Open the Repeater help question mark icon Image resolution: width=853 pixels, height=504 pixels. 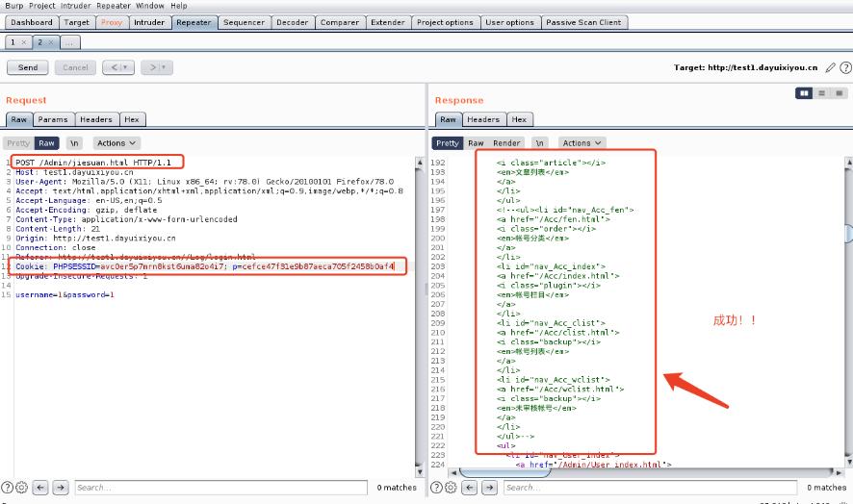click(x=845, y=67)
